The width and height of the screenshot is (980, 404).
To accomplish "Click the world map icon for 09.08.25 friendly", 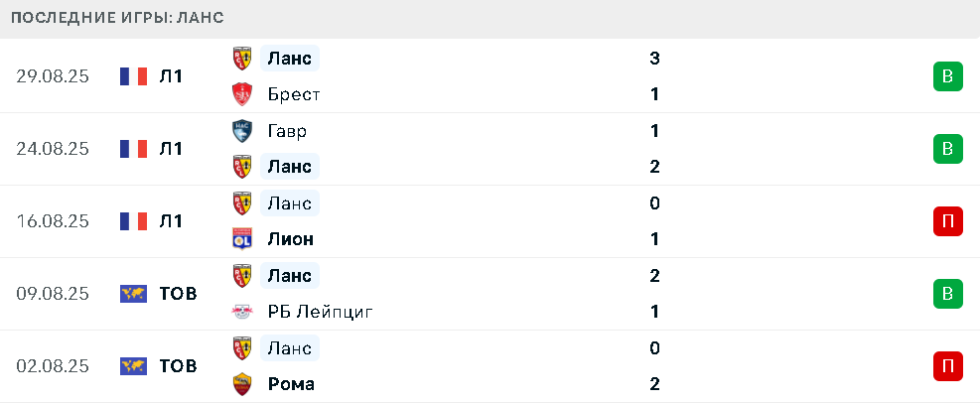I will coord(133,294).
